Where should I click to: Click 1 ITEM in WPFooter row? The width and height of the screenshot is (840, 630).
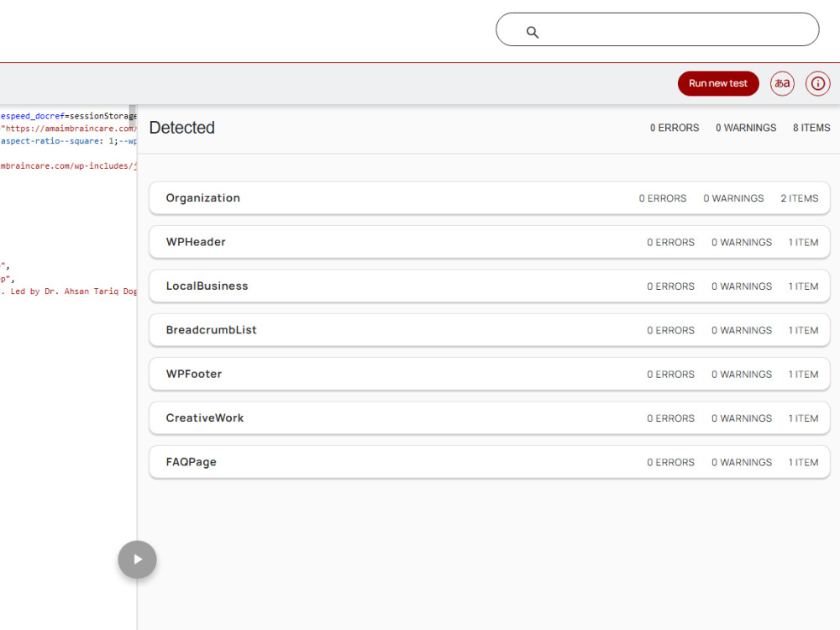pos(803,375)
